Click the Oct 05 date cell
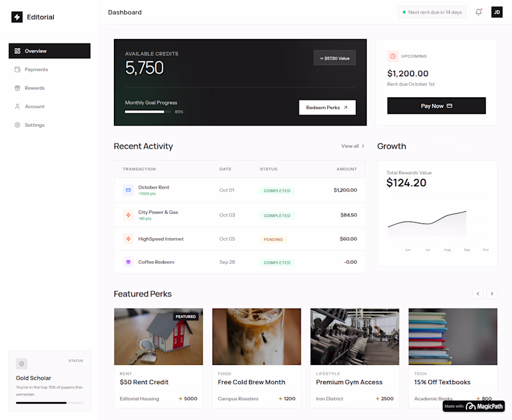This screenshot has height=420, width=512. click(227, 239)
